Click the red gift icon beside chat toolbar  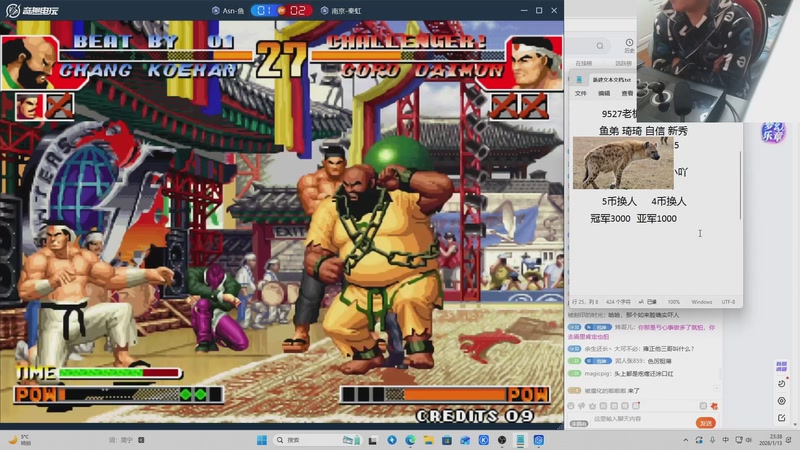[x=714, y=406]
